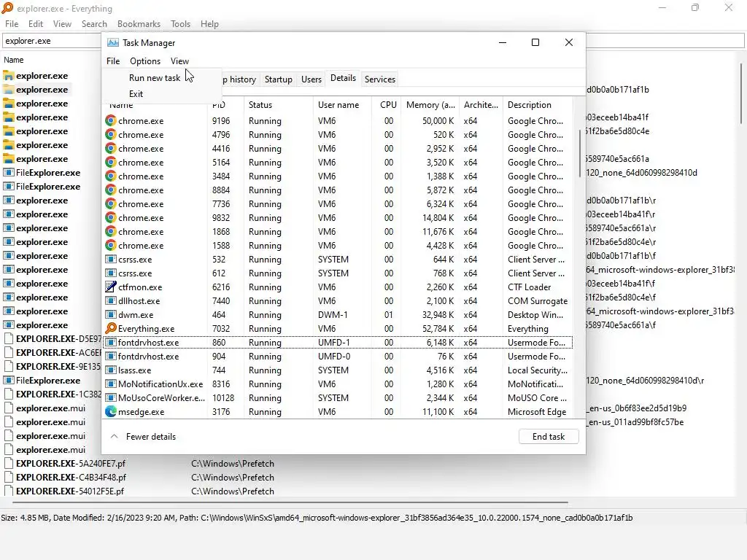This screenshot has width=747, height=560.
Task: Sort by Description column header
Action: click(x=538, y=105)
